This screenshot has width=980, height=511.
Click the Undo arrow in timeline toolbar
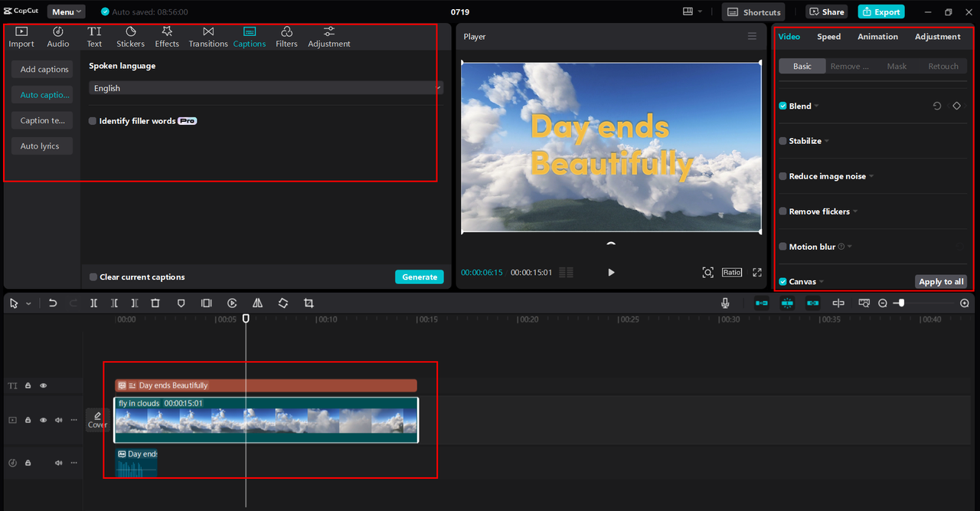click(x=53, y=303)
